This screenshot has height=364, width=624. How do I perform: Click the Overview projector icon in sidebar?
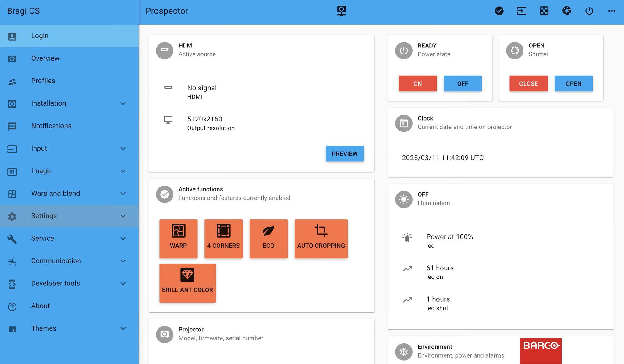12,59
